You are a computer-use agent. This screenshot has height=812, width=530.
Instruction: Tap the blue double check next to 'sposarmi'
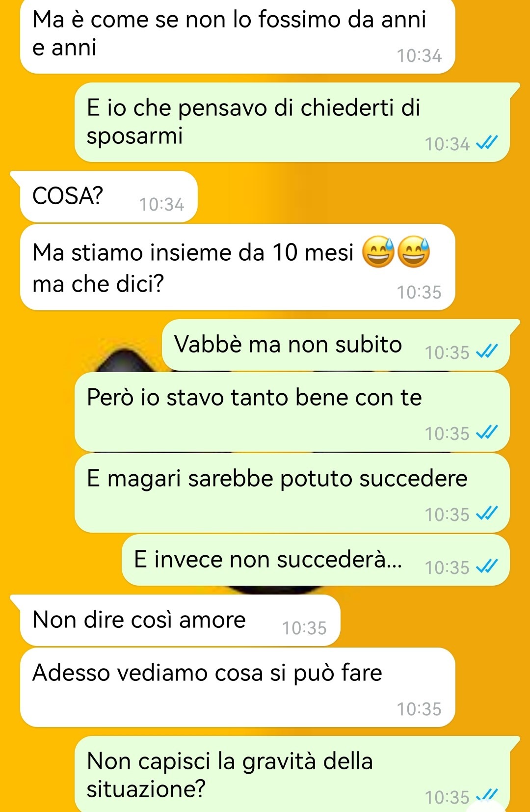(487, 143)
